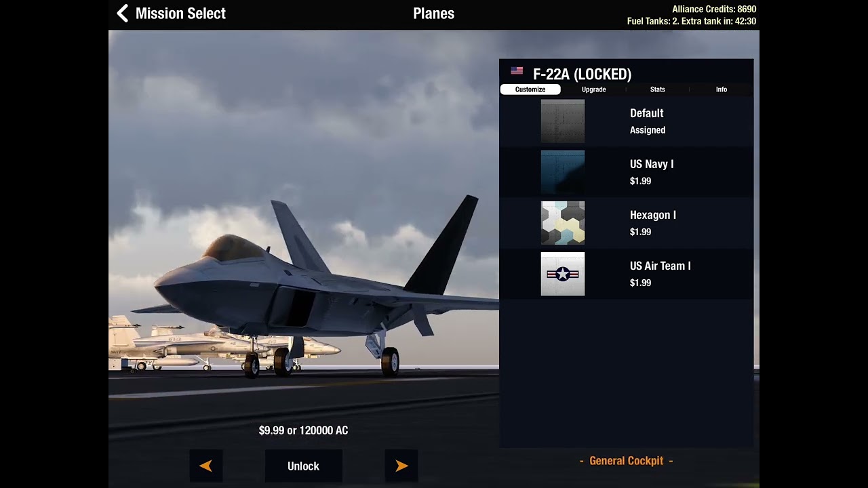868x488 pixels.
Task: Open the Info tab
Action: pos(722,89)
